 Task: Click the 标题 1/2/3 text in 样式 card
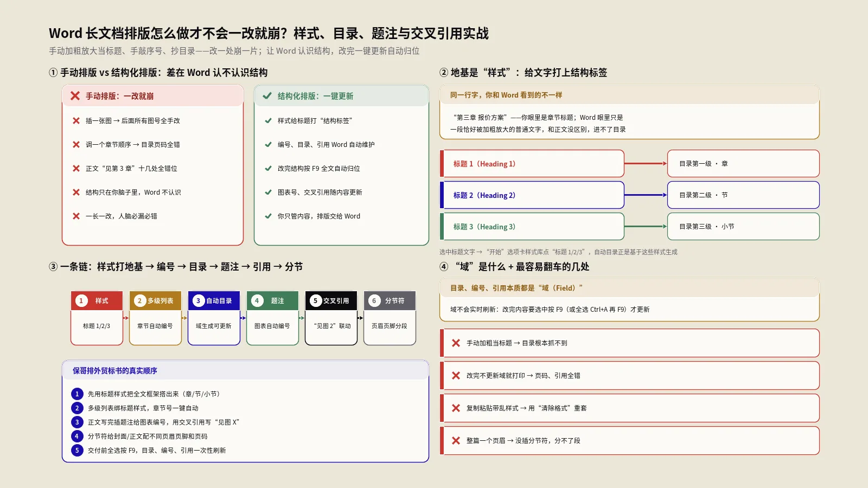coord(97,326)
